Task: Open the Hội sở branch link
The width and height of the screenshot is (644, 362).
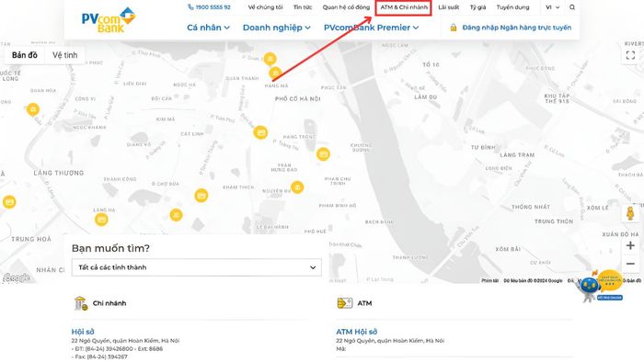Action: (x=83, y=332)
